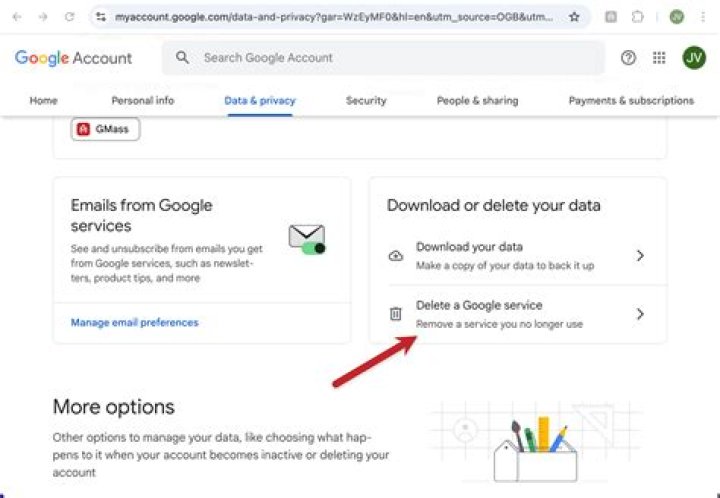
Task: Click the Google Account logo
Action: point(73,58)
